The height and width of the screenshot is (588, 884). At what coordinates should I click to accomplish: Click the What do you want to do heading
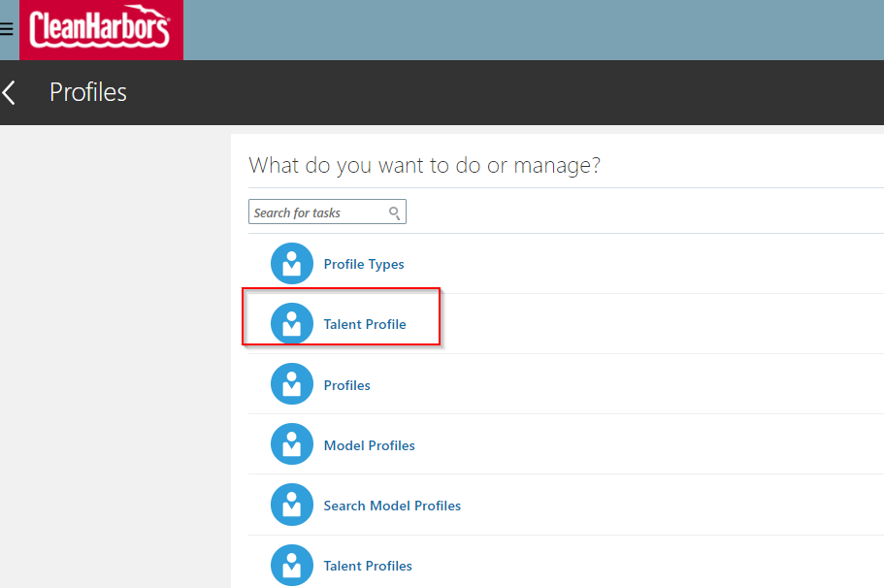click(425, 165)
